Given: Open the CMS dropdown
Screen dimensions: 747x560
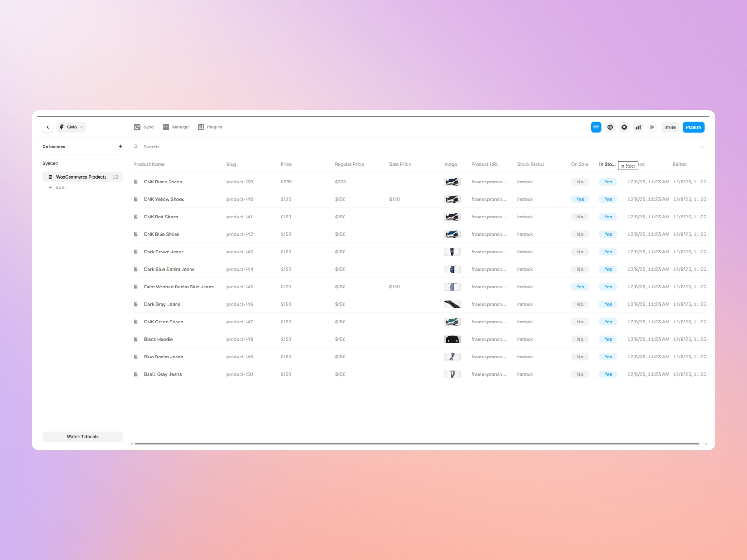Looking at the screenshot, I should (71, 126).
